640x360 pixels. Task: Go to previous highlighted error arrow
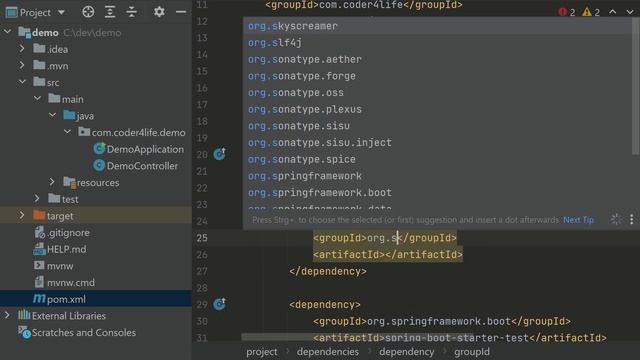[x=613, y=12]
